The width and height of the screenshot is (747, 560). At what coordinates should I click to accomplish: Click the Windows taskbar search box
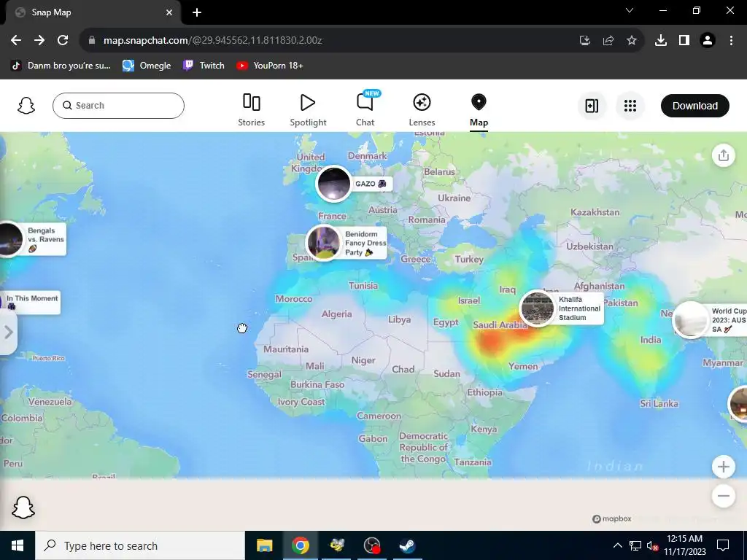[x=140, y=545]
